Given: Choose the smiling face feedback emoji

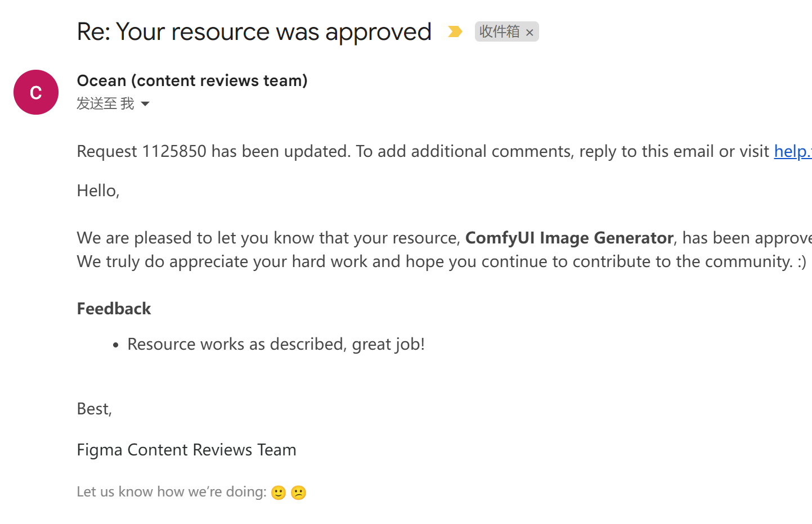Looking at the screenshot, I should 279,493.
